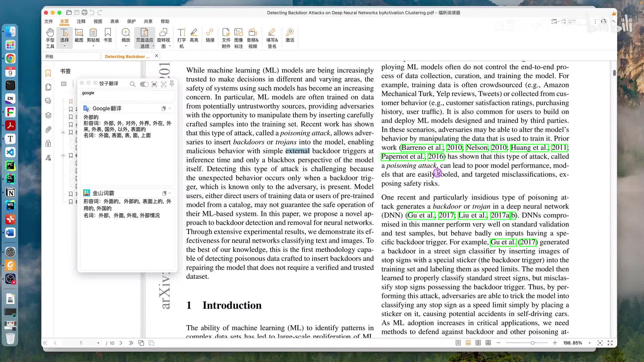Click the layers panel icon in sidebar
The width and height of the screenshot is (644, 362).
pos(48,115)
